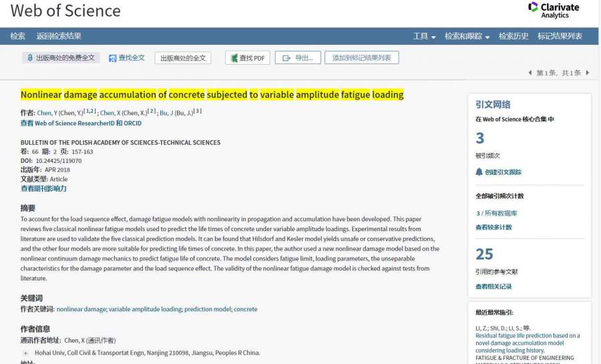Go back via 返回检索结果
This screenshot has height=364, width=601.
pos(59,36)
